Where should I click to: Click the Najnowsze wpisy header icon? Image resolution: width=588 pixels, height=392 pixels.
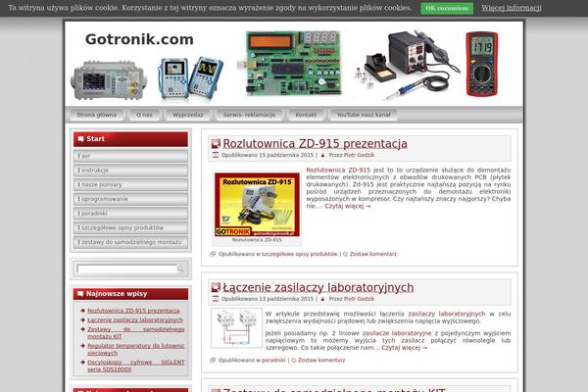point(80,294)
